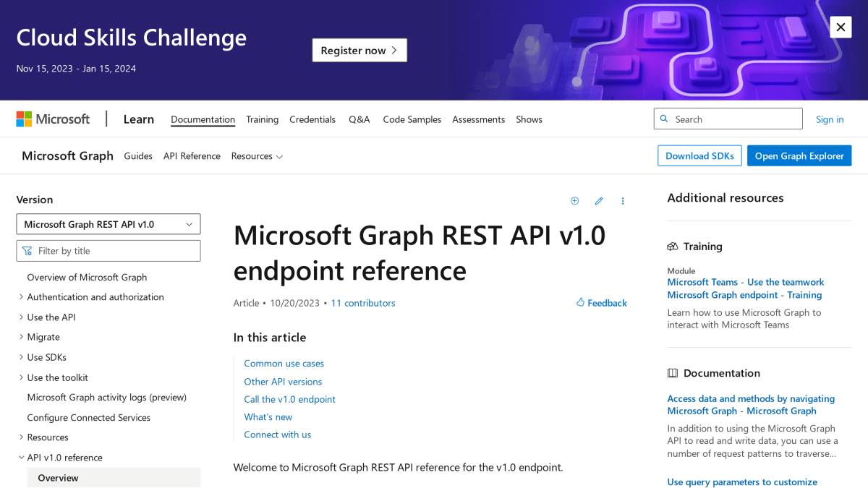Click Download SDKs button
Image resolution: width=868 pixels, height=488 pixels.
click(699, 155)
